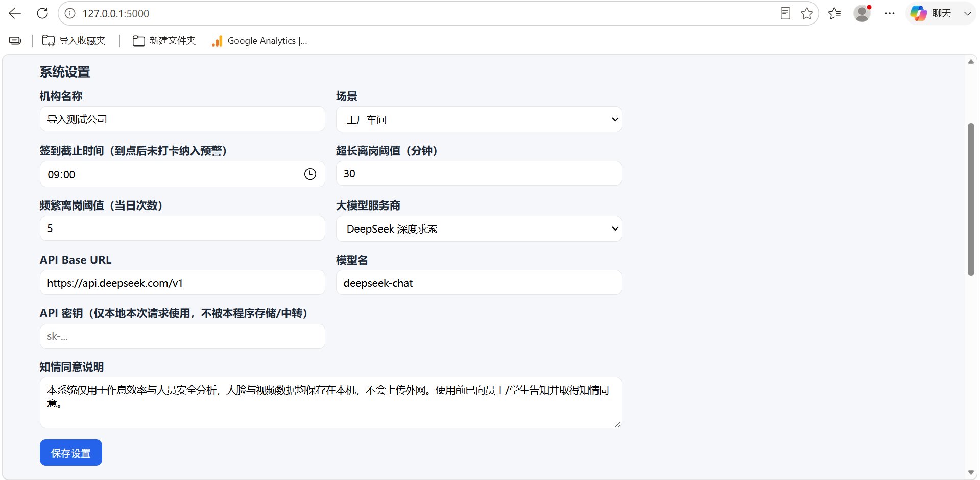The image size is (980, 480).
Task: Click the 系统设置 heading text
Action: pos(65,72)
